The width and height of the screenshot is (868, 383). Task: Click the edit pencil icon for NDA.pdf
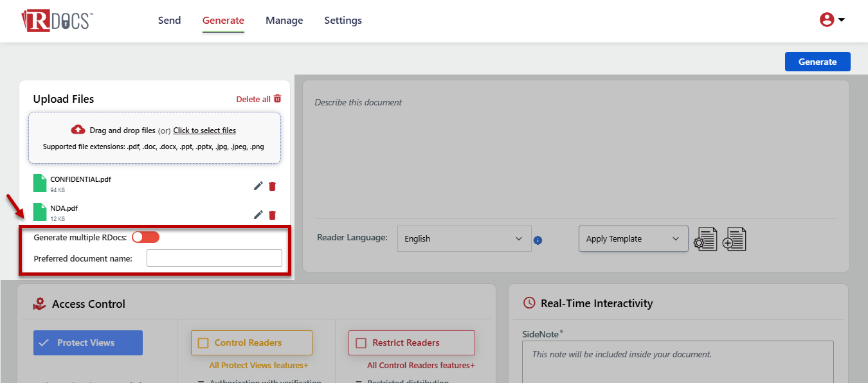258,215
